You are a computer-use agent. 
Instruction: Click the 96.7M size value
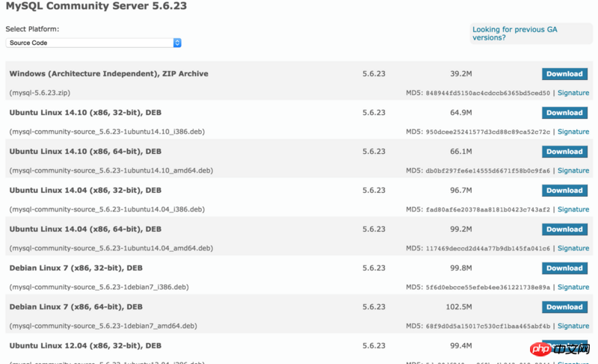coord(460,191)
